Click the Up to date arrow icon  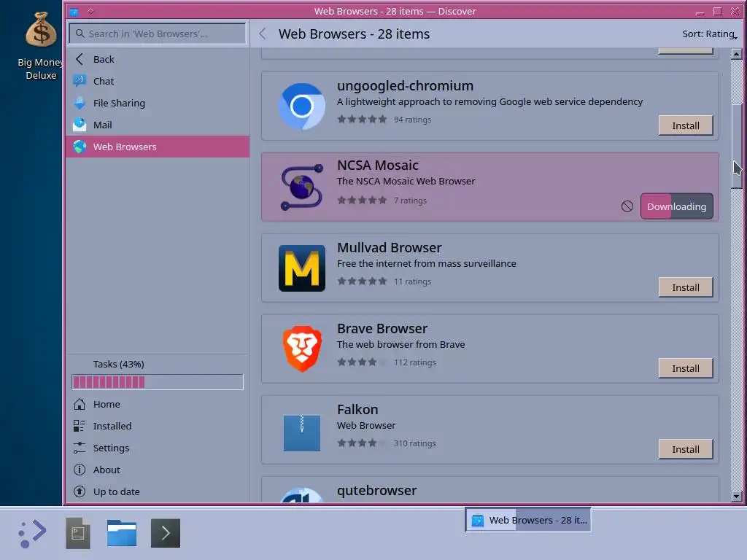point(80,491)
